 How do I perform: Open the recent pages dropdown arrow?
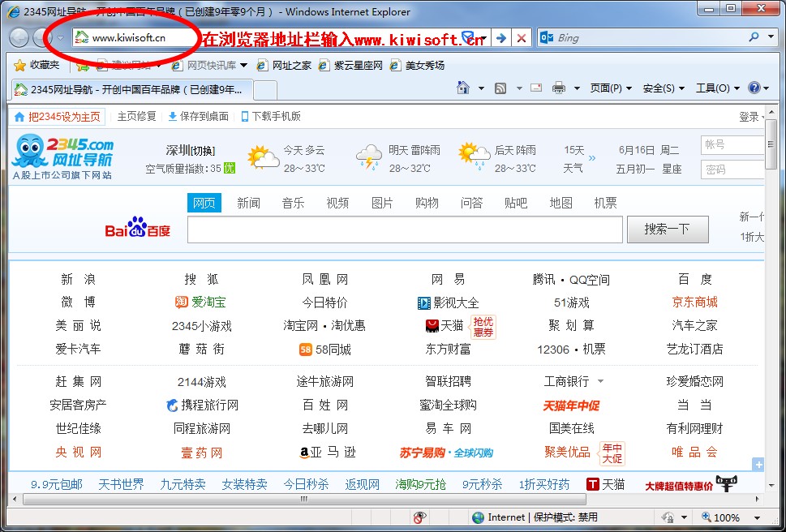61,37
